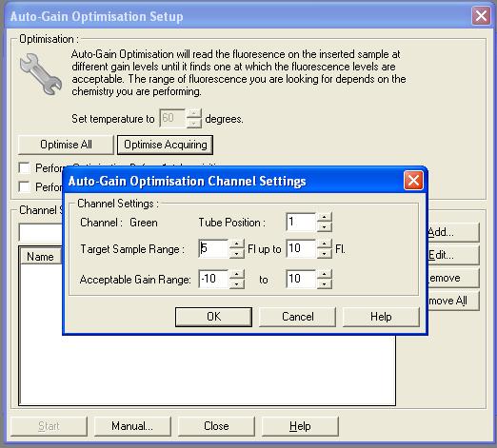Click the Optimise All button
The image size is (497, 448).
[66, 145]
